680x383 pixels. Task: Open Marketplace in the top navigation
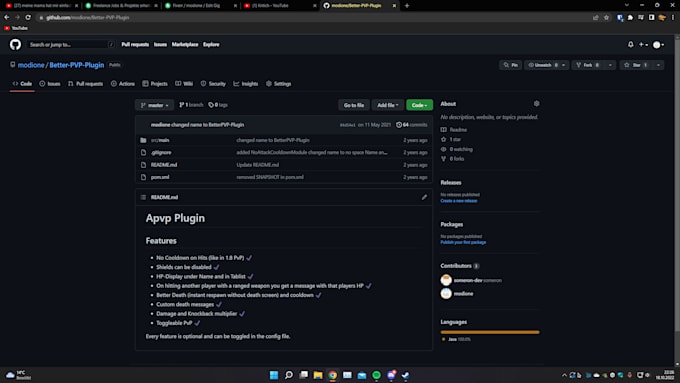[x=185, y=44]
